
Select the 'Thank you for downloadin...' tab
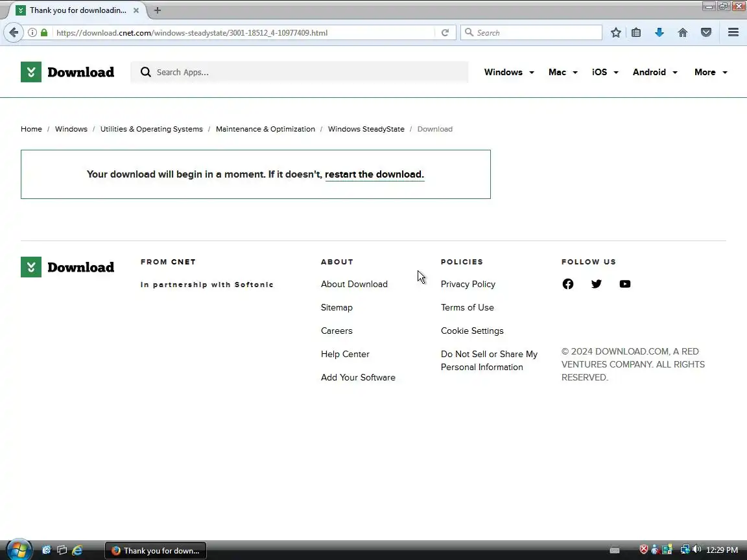pos(78,10)
